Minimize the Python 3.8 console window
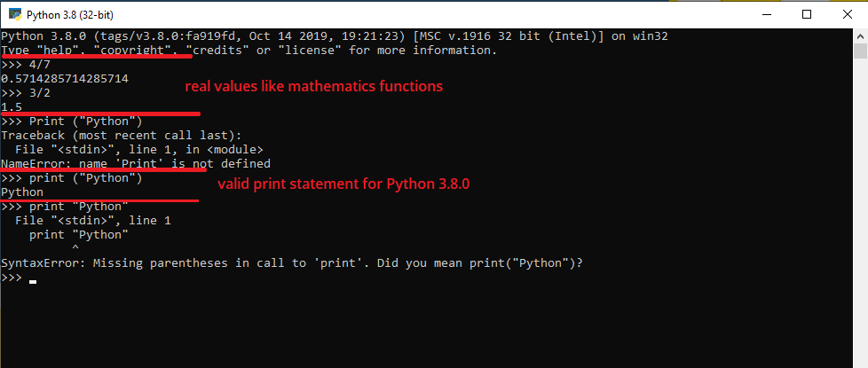The width and height of the screenshot is (868, 368). pos(766,14)
